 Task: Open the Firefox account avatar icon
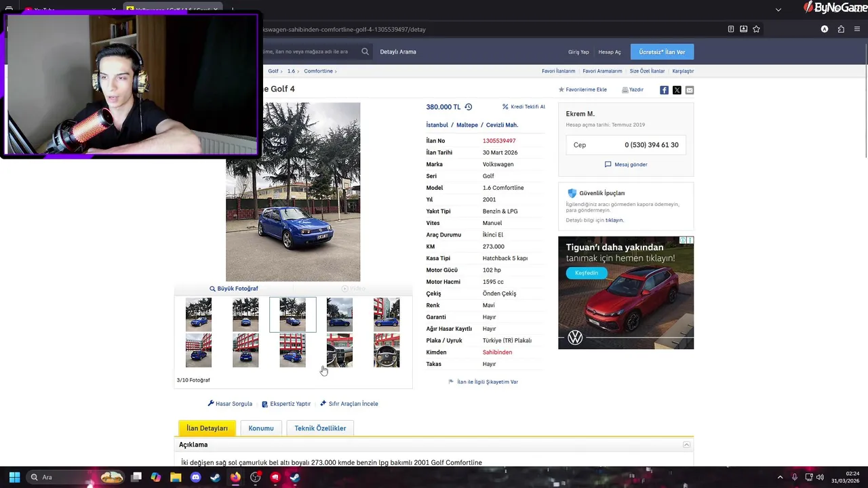point(825,29)
